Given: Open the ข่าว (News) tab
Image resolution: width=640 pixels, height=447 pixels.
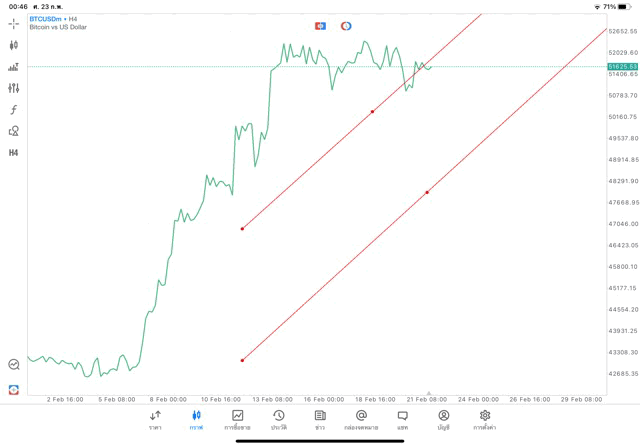Looking at the screenshot, I should point(320,419).
